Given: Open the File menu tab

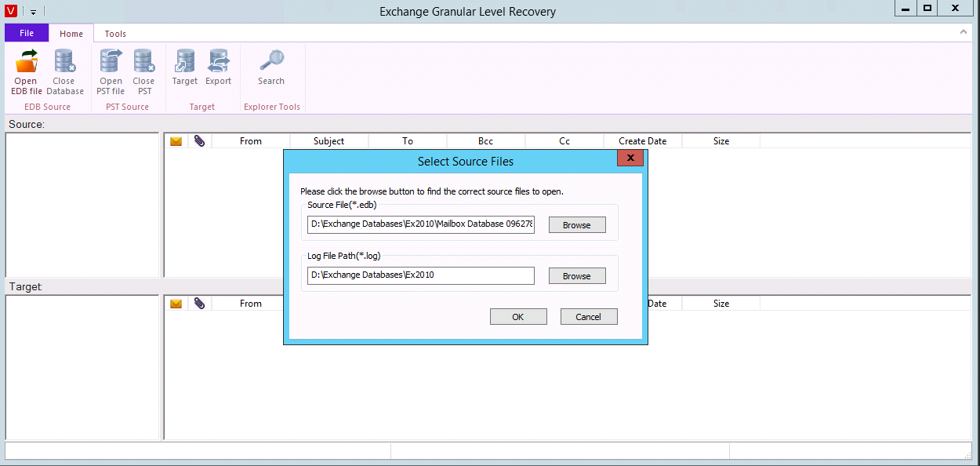Looking at the screenshot, I should 27,34.
